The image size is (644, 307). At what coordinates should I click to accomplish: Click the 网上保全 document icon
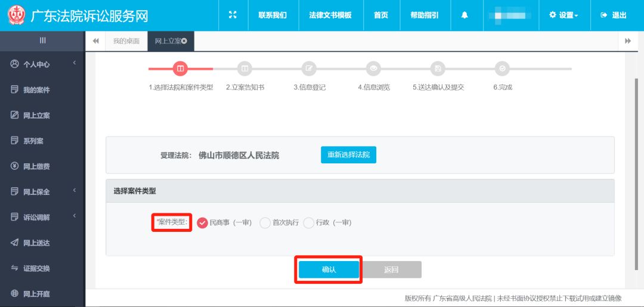coord(15,191)
